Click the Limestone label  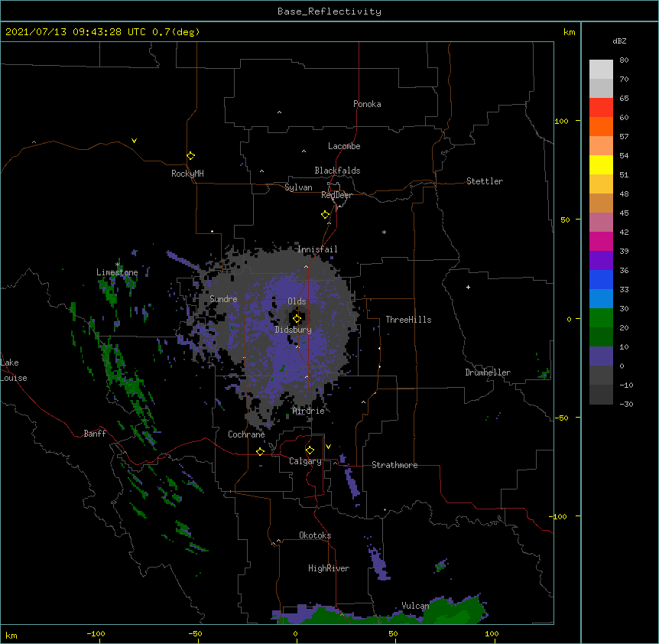(x=117, y=272)
